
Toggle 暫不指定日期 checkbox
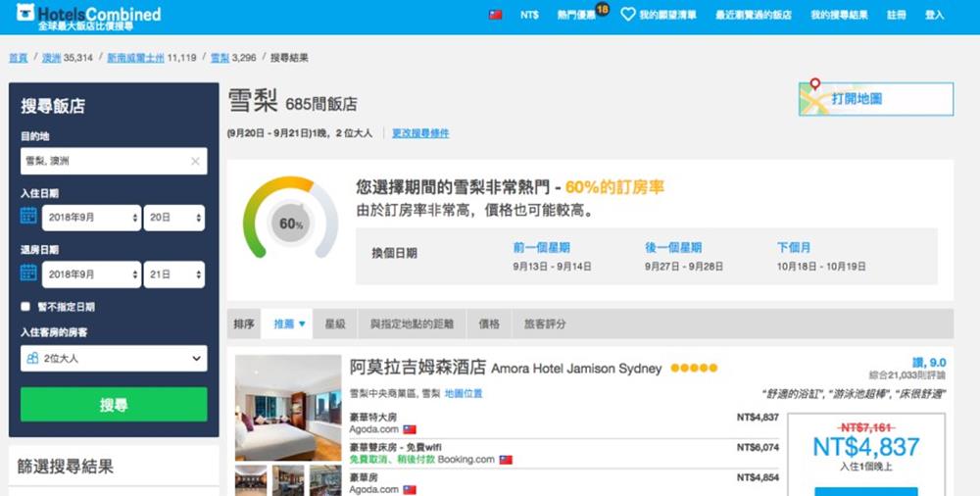[x=25, y=307]
